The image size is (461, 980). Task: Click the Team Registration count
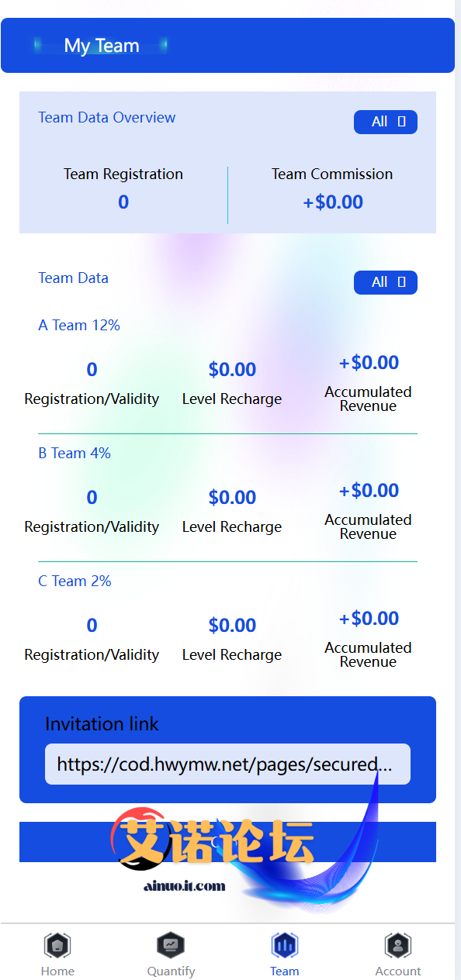point(123,202)
